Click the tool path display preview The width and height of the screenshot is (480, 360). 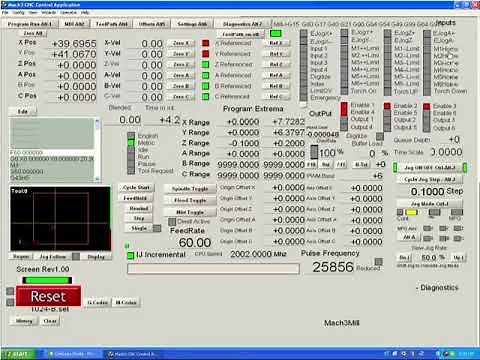click(x=60, y=219)
